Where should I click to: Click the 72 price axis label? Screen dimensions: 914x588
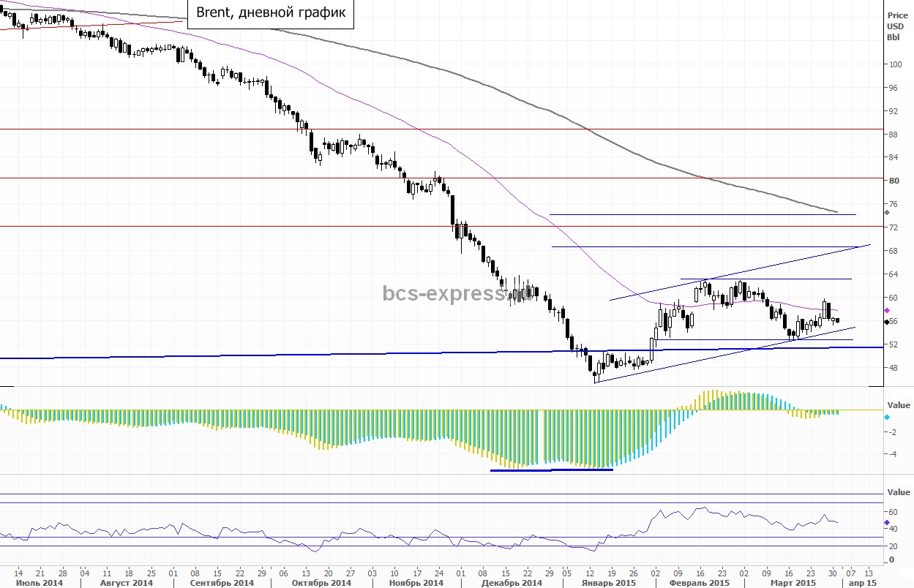(893, 227)
